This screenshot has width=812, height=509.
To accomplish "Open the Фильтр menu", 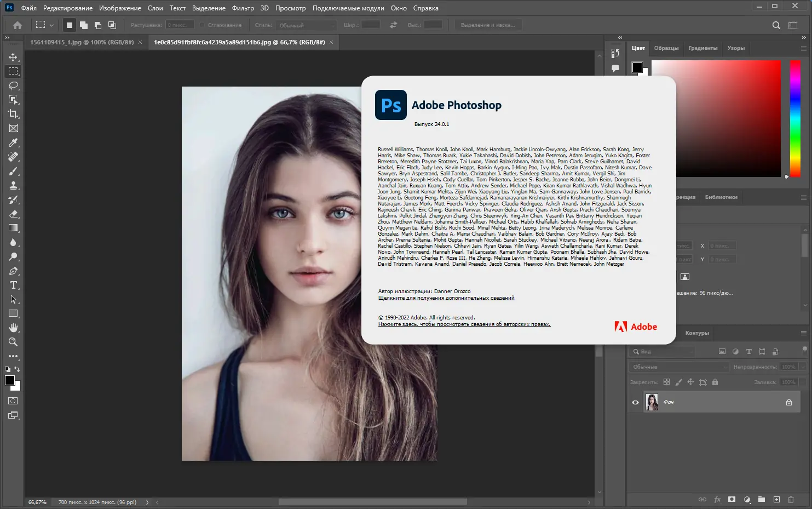I will 243,8.
